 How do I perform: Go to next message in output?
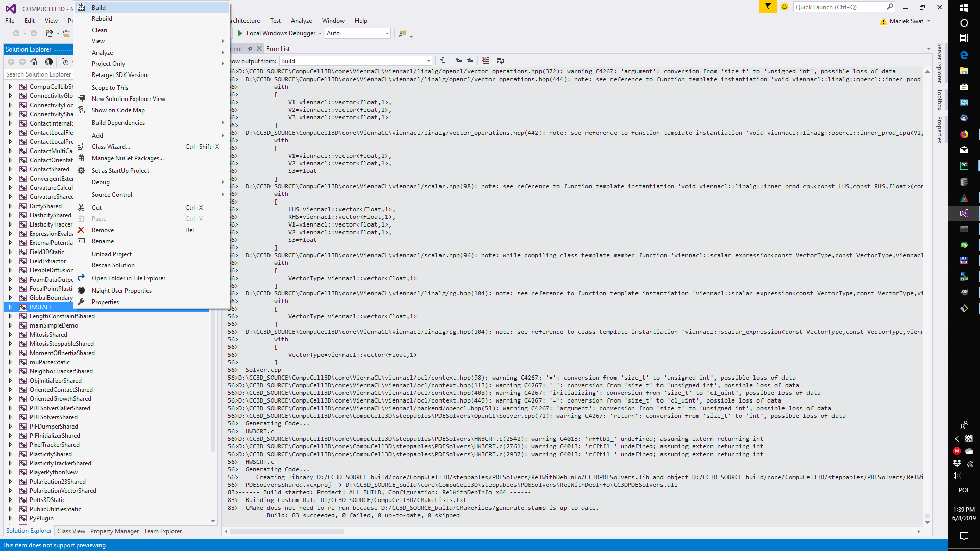coord(470,61)
